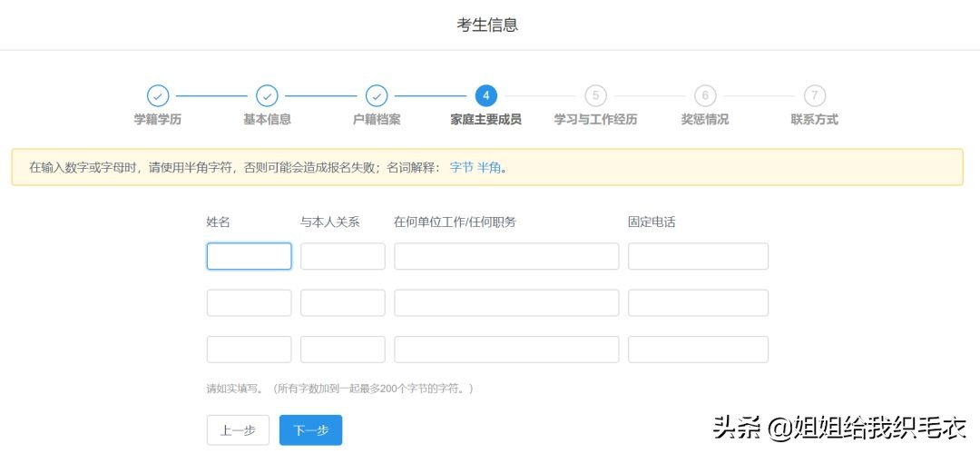Screen dimensions: 980x454
Task: Go to the 联系方式 step label
Action: click(814, 120)
